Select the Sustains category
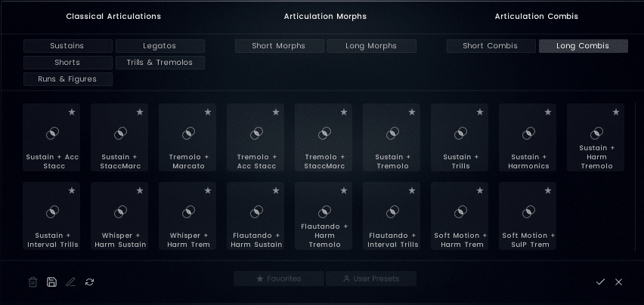This screenshot has width=644, height=305. pyautogui.click(x=67, y=46)
